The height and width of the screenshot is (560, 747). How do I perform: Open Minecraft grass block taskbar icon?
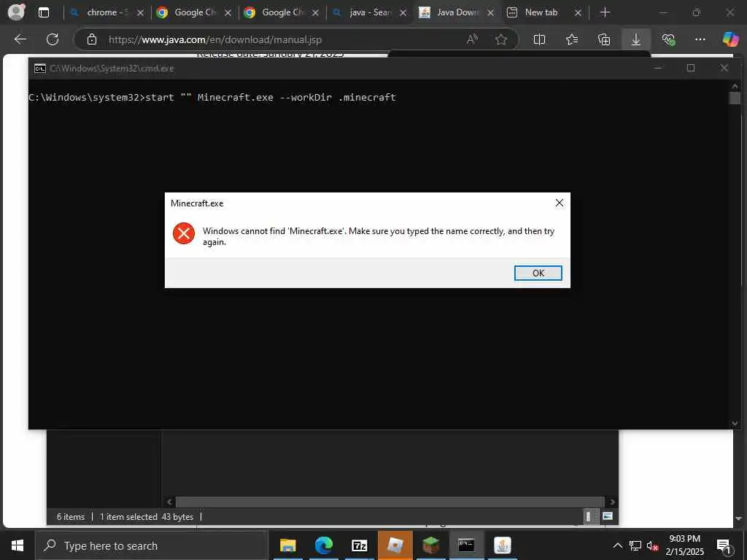[x=430, y=545]
